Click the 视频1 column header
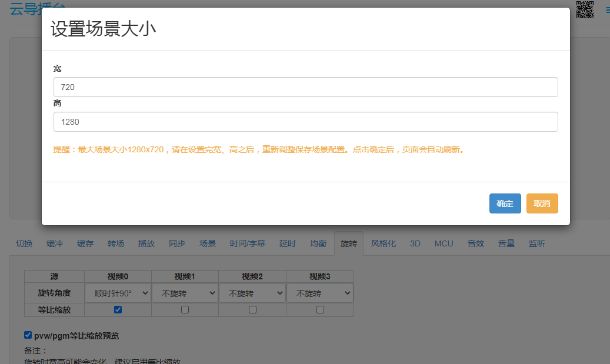This screenshot has height=364, width=610. (x=185, y=276)
